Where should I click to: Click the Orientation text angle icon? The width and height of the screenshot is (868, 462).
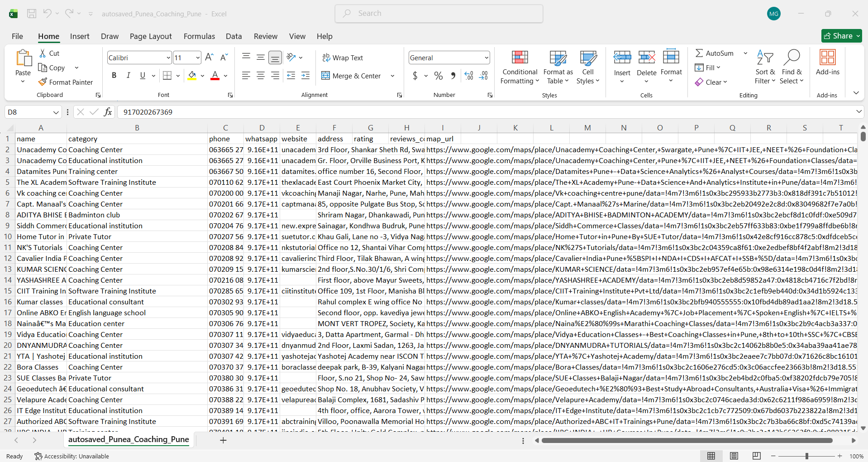(x=291, y=58)
